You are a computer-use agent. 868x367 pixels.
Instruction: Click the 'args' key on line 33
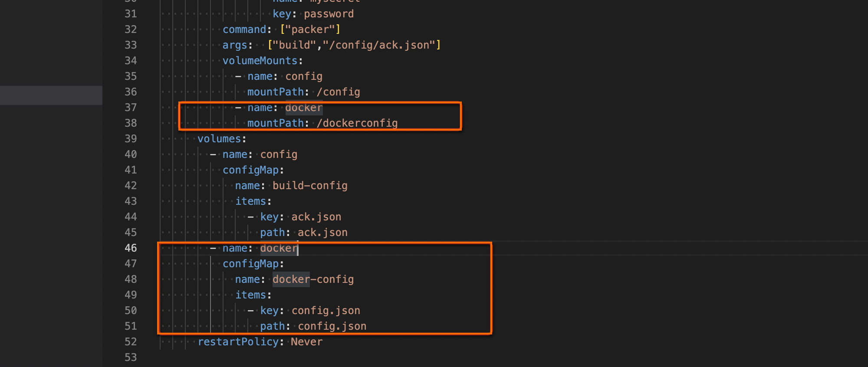coord(235,45)
